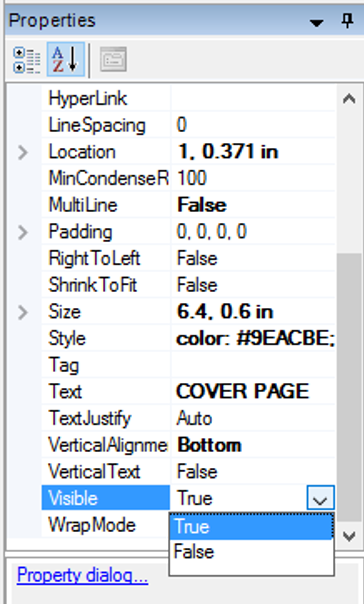Click the scroll down arrow
Viewport: 364px width, 604px height.
click(x=349, y=536)
